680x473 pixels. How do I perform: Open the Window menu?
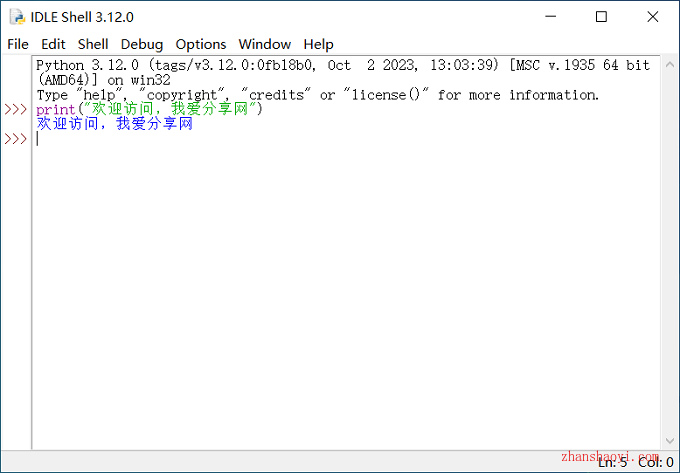tap(265, 44)
